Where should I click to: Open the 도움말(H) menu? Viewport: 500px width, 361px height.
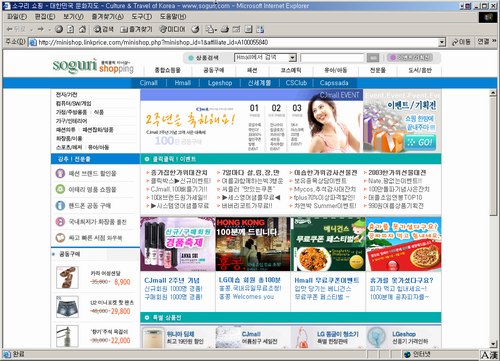(x=173, y=16)
